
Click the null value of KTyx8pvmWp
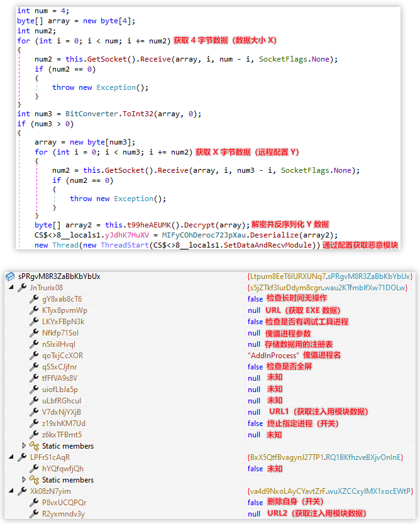tap(254, 310)
